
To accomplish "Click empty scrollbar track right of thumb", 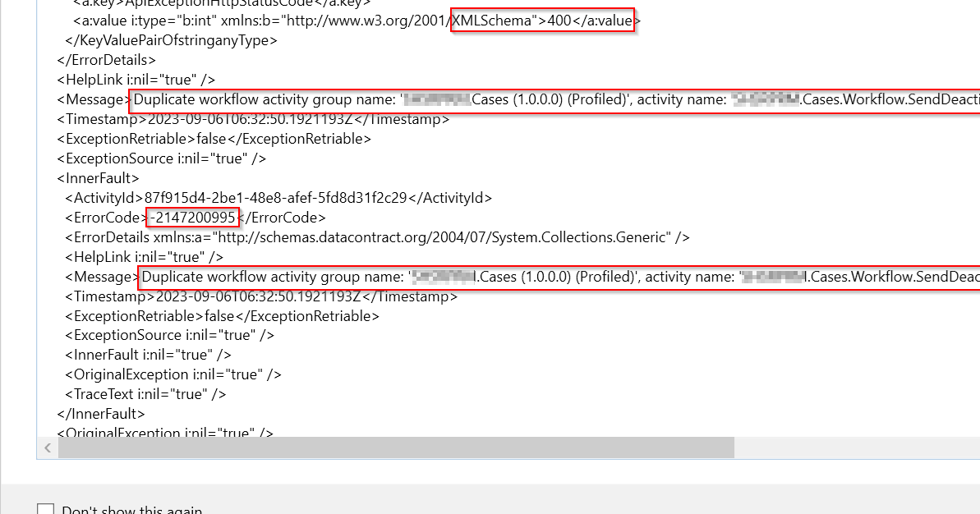I will tap(854, 447).
